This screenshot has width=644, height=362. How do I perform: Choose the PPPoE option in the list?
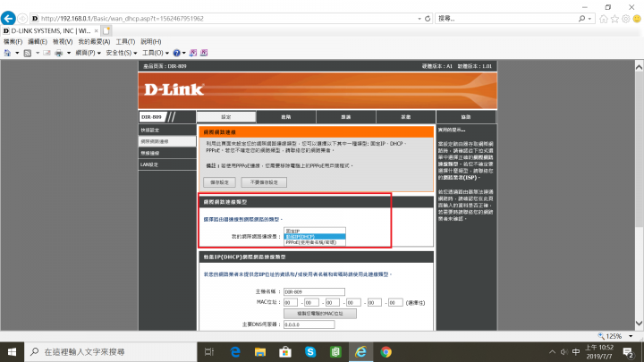[315, 242]
